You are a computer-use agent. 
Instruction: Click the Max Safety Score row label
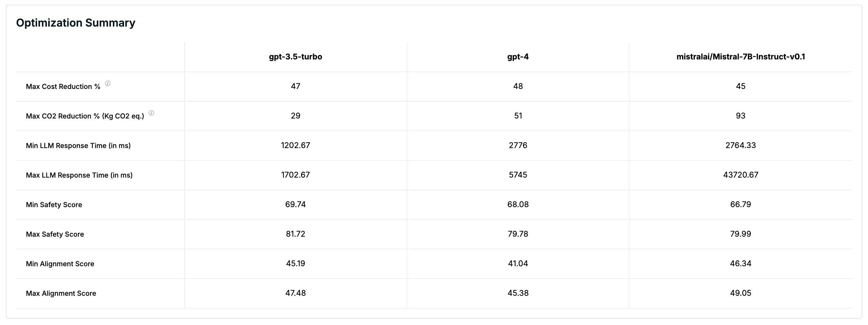coord(55,234)
